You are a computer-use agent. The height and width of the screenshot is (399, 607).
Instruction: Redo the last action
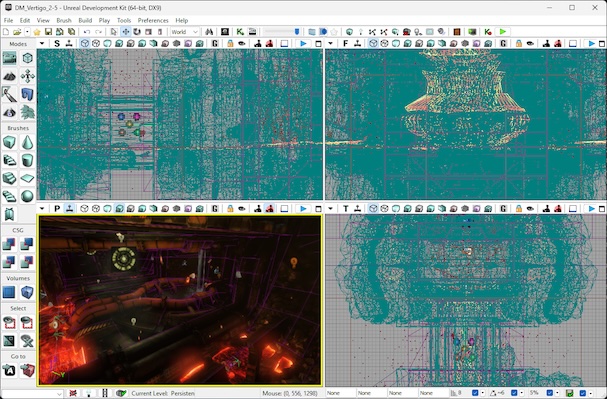(x=99, y=32)
